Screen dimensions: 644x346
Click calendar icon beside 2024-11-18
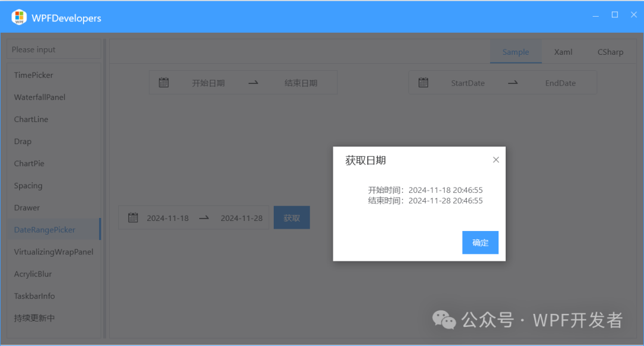(x=132, y=218)
